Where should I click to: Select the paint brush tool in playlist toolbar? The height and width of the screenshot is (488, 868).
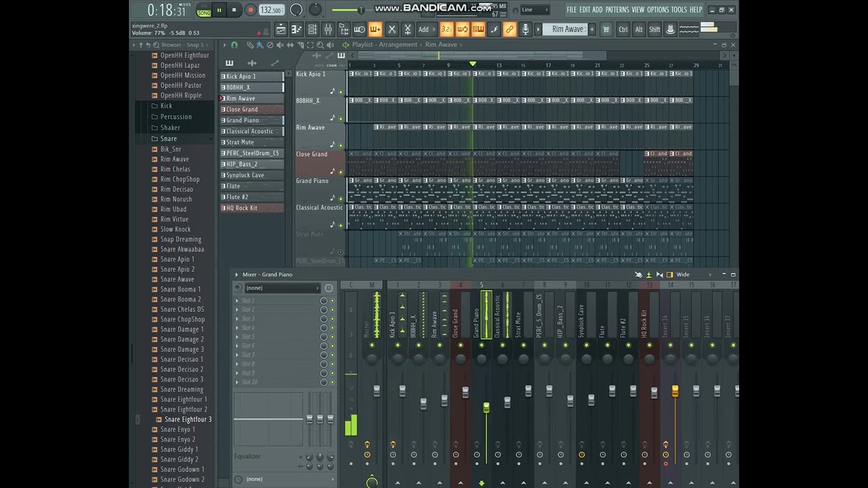[x=260, y=45]
